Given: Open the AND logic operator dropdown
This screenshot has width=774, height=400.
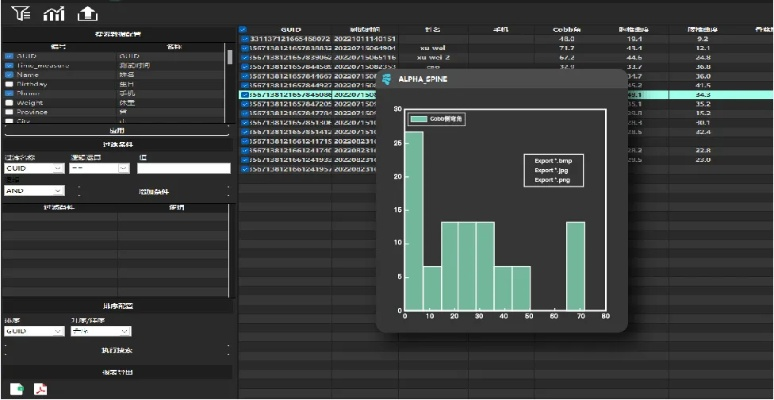Looking at the screenshot, I should coord(33,189).
